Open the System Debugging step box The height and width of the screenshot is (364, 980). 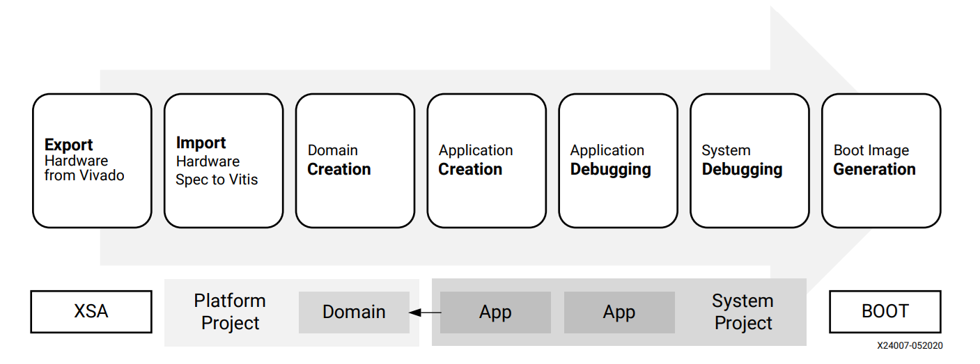749,161
